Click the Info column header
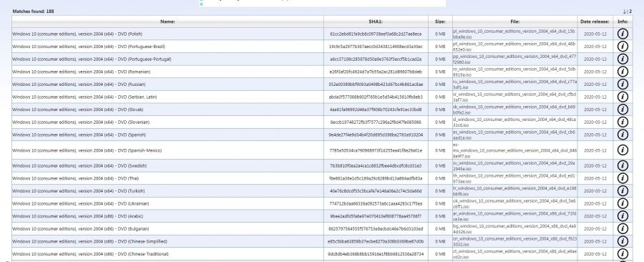644x262 pixels. pyautogui.click(x=623, y=21)
